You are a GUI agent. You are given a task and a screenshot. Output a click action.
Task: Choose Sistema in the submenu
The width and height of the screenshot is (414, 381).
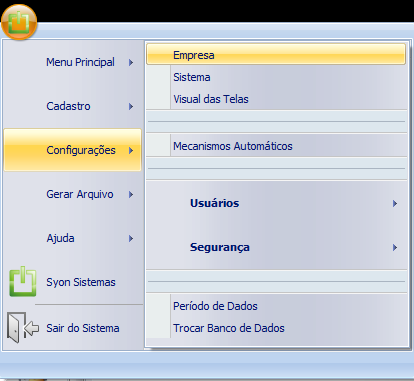point(276,77)
